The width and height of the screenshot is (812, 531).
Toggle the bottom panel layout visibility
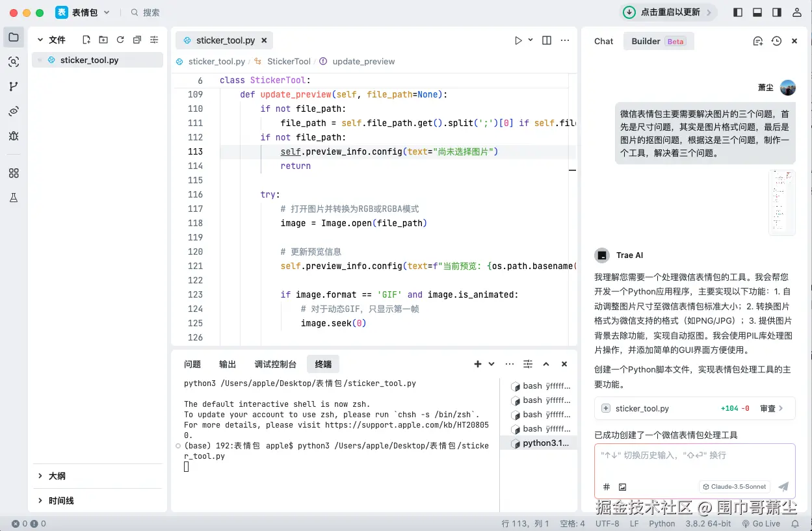point(756,12)
